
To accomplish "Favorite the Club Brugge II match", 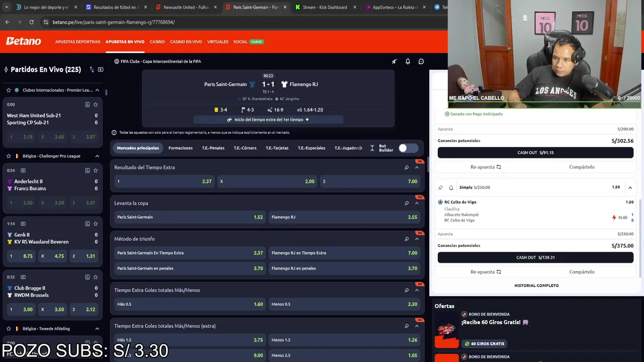I will coord(96,277).
